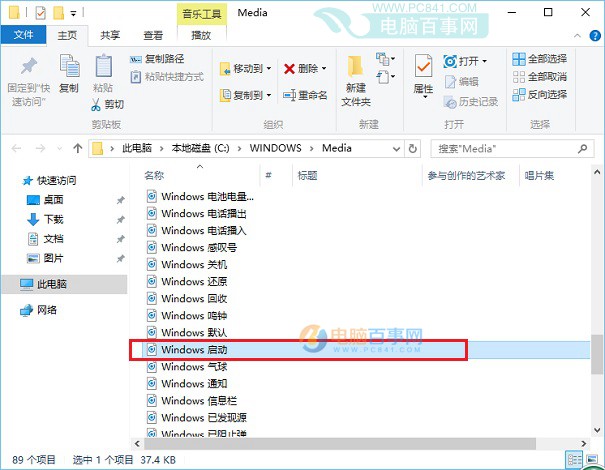
Task: Select the Windows 启动 sound file
Action: pos(193,350)
